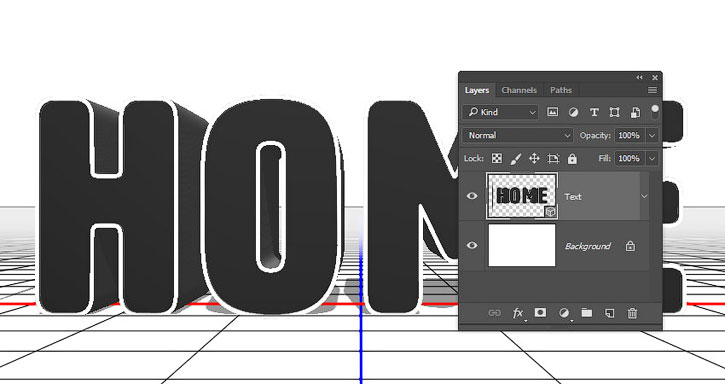This screenshot has width=725, height=384.
Task: Lock transparent pixels
Action: click(x=497, y=159)
